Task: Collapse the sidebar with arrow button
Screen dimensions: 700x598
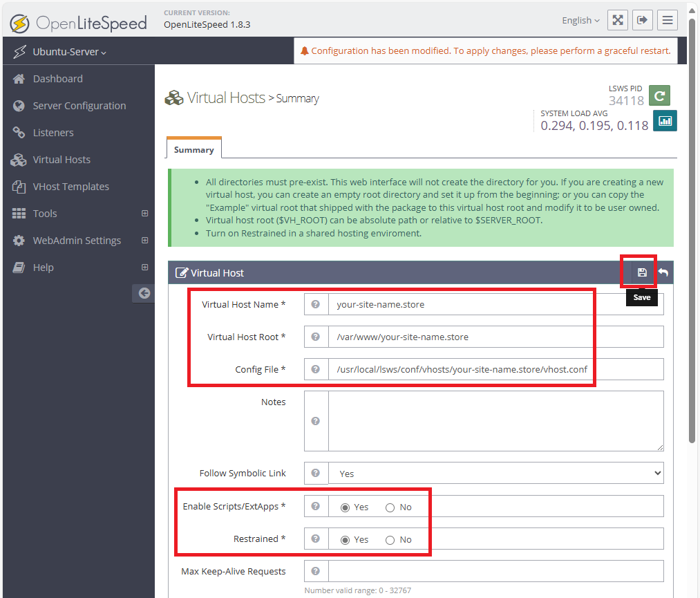Action: click(x=144, y=293)
